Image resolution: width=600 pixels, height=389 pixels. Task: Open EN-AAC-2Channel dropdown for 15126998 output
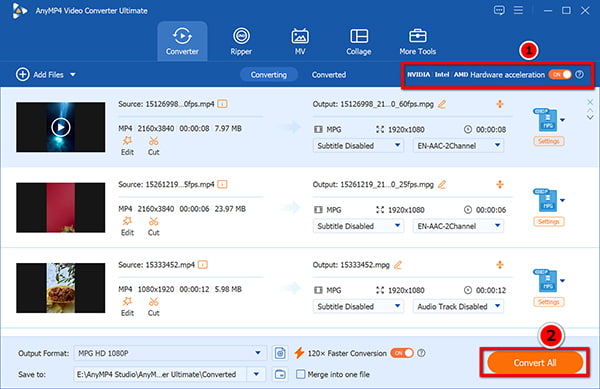pos(458,146)
